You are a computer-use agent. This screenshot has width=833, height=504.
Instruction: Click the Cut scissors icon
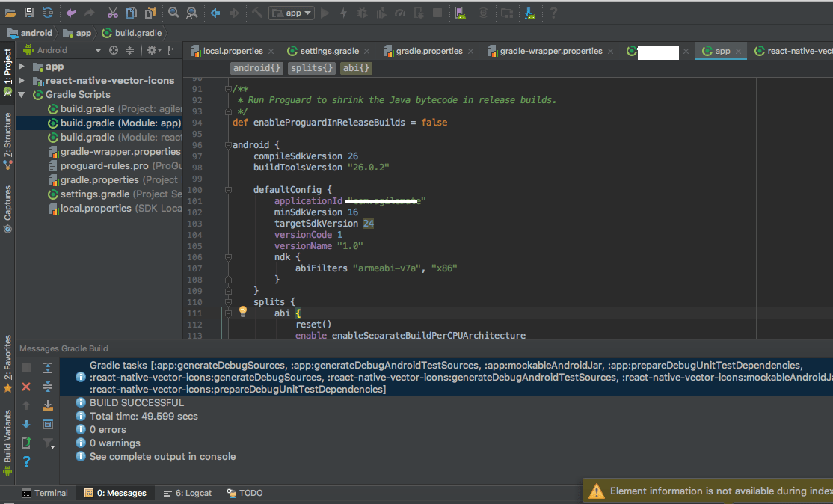pos(113,13)
